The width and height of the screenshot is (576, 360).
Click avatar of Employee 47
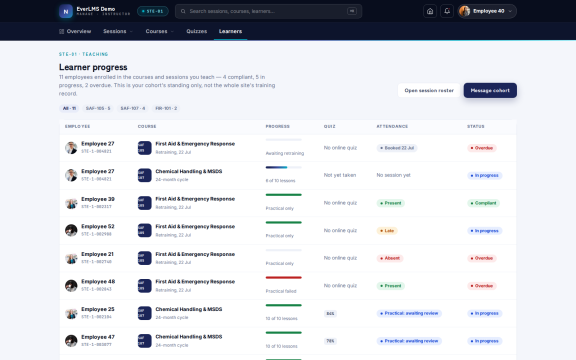click(x=71, y=341)
